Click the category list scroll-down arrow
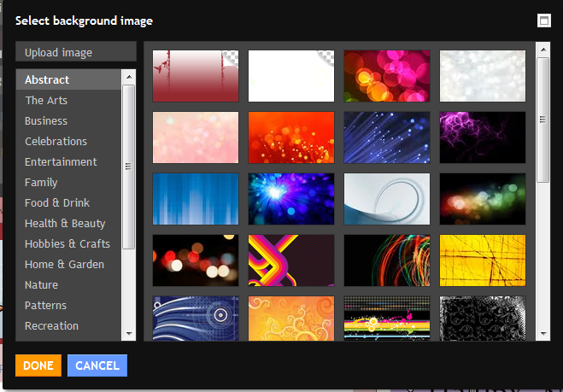This screenshot has height=392, width=563. tap(129, 334)
